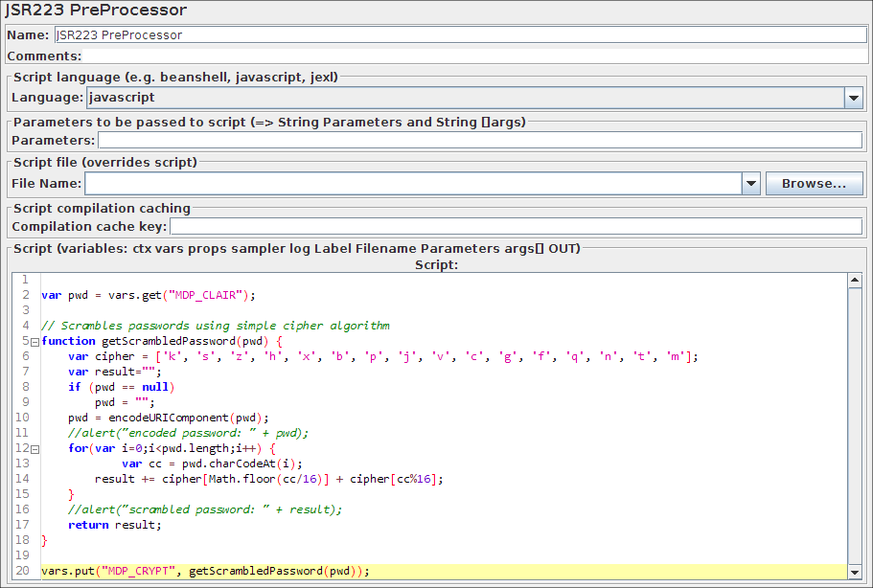This screenshot has width=873, height=588.
Task: Collapse the getScrambledPassword function fold marker
Action: 34,342
